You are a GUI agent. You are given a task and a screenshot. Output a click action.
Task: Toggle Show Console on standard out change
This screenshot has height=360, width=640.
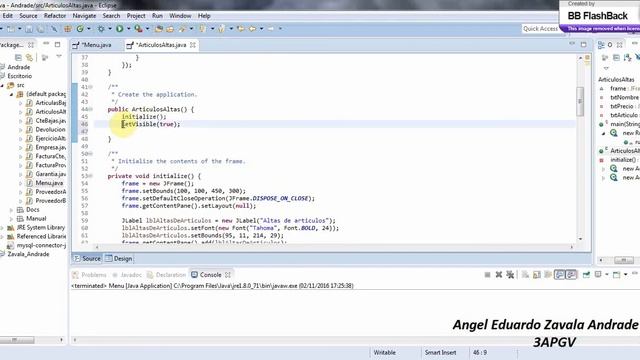click(x=560, y=275)
